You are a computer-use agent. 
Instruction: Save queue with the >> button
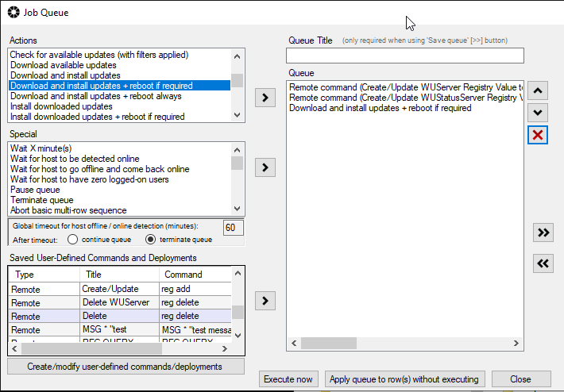543,233
